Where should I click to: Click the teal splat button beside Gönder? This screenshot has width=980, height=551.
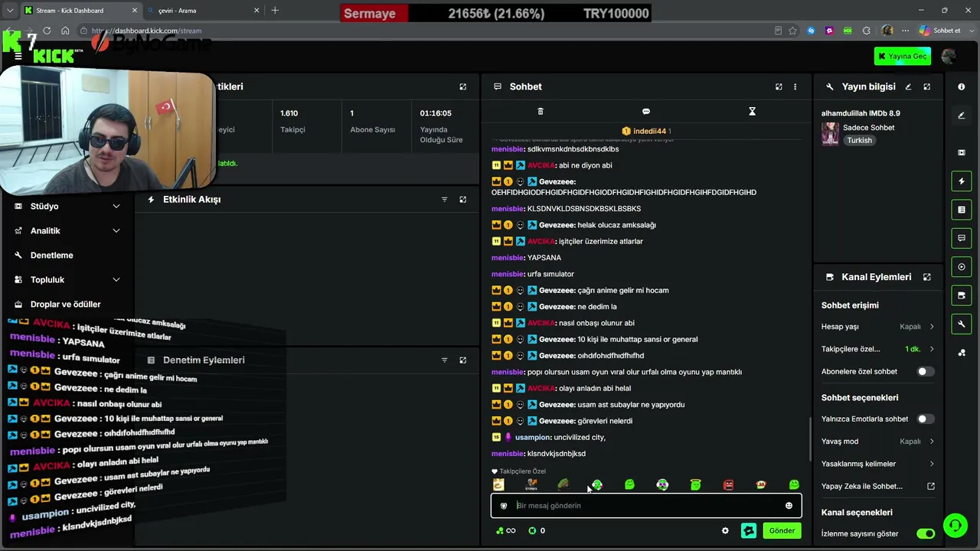click(x=749, y=530)
